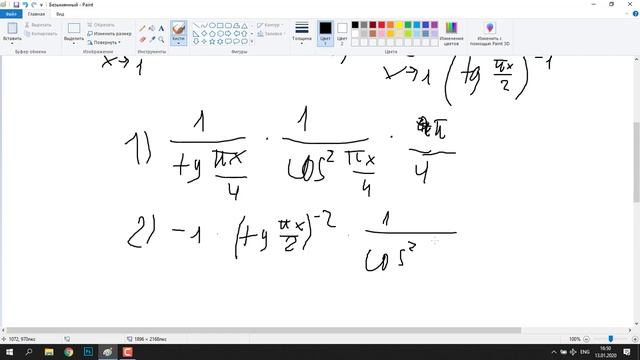Screen dimensions: 640x360
Task: Click the Select (Выделить) rectangle icon
Action: point(74,28)
